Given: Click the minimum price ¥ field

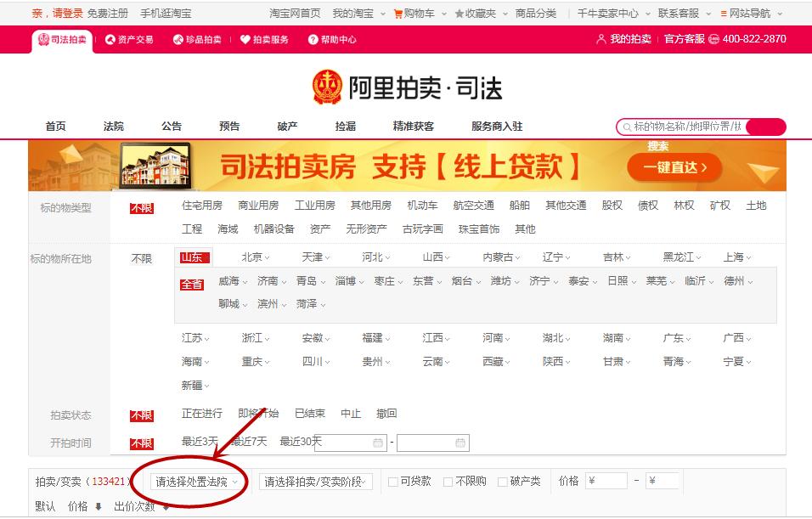Looking at the screenshot, I should point(606,481).
